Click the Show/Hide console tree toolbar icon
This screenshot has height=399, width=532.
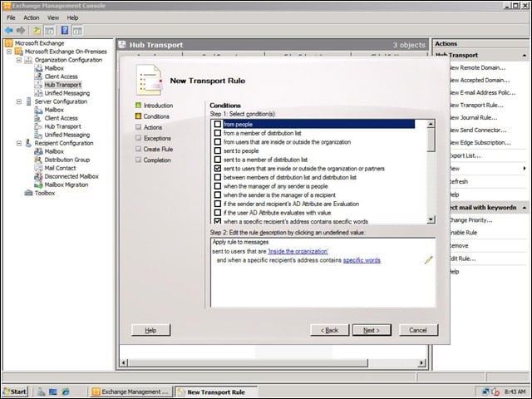click(x=50, y=31)
